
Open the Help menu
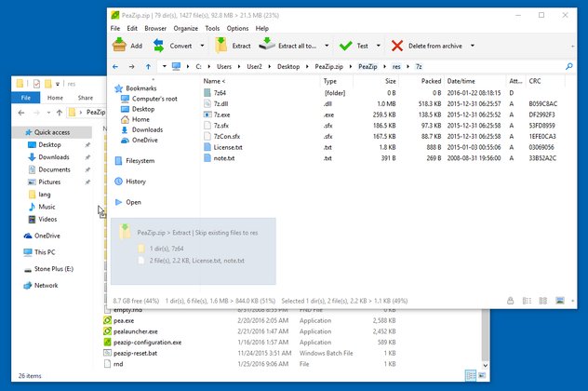click(x=262, y=28)
